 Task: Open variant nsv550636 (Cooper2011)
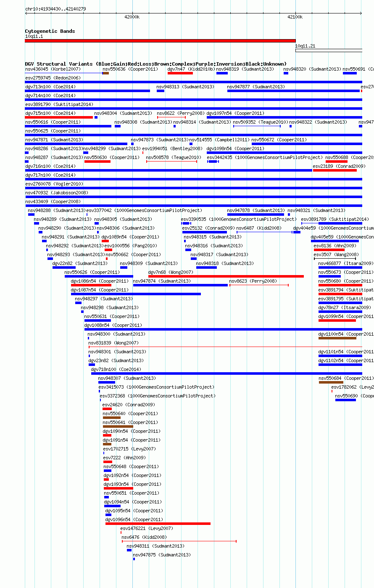131,69
